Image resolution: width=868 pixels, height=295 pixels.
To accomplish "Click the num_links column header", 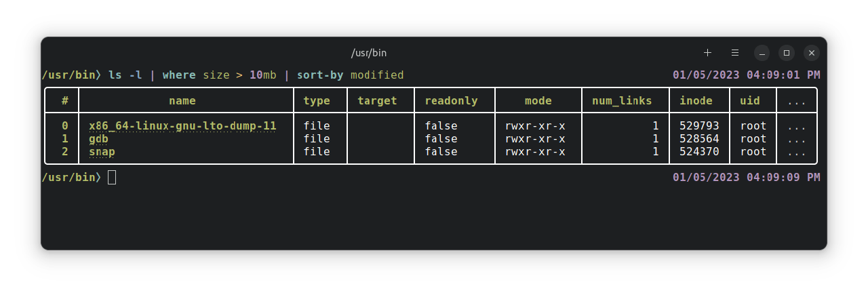I will click(x=621, y=100).
